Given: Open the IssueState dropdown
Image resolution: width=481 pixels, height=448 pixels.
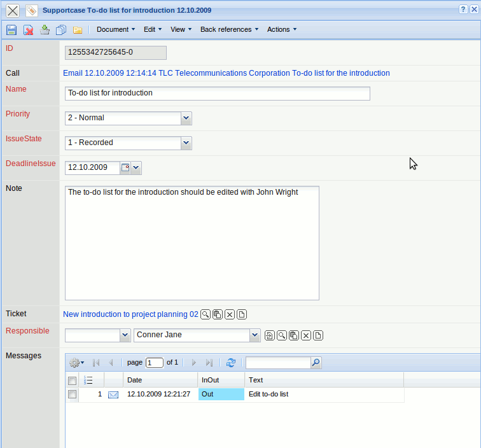Looking at the screenshot, I should (186, 143).
